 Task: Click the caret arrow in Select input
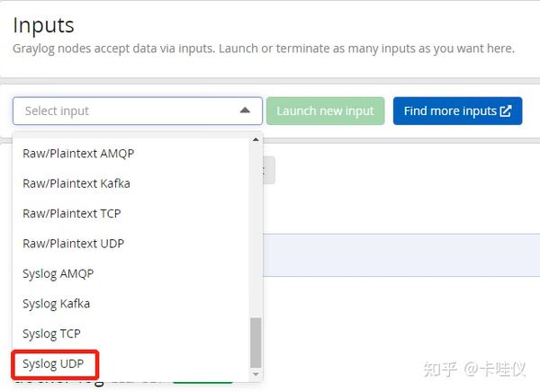tap(245, 111)
